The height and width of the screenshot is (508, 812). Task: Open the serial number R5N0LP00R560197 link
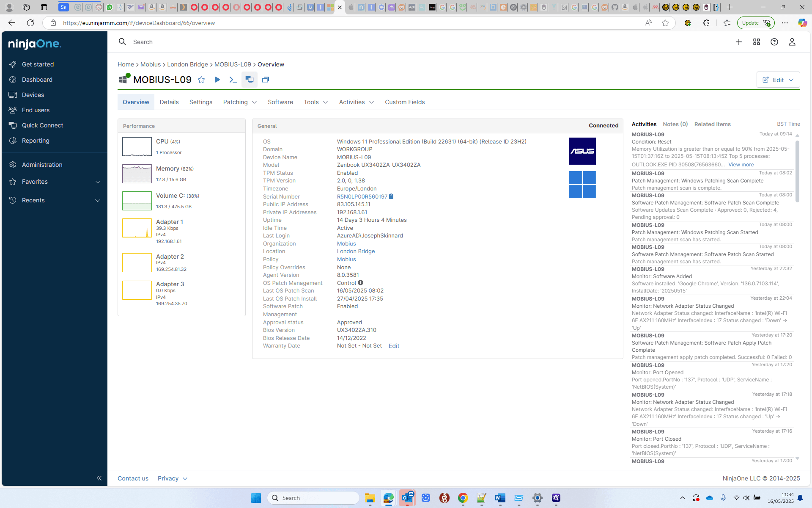pyautogui.click(x=362, y=196)
